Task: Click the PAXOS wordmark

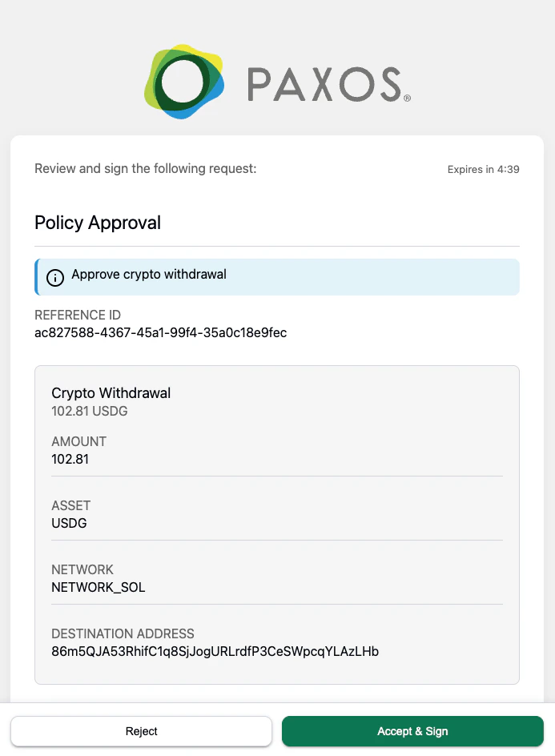Action: click(329, 84)
